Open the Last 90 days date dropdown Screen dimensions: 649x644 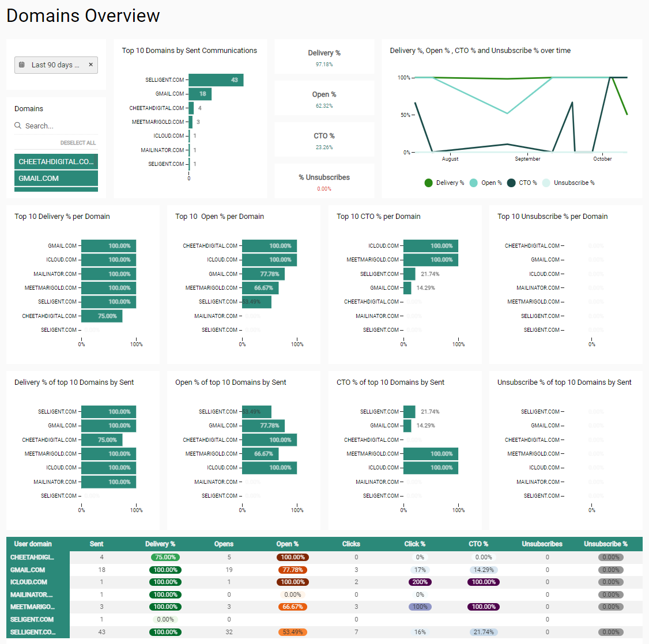point(55,65)
